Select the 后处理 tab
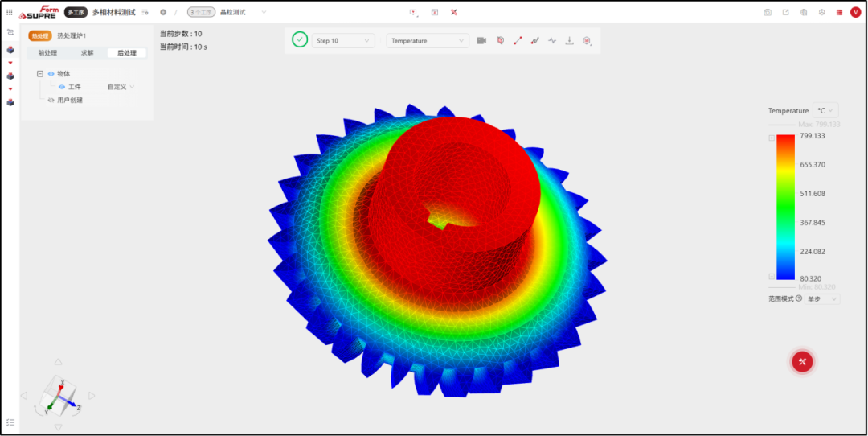This screenshot has width=868, height=436. click(127, 53)
